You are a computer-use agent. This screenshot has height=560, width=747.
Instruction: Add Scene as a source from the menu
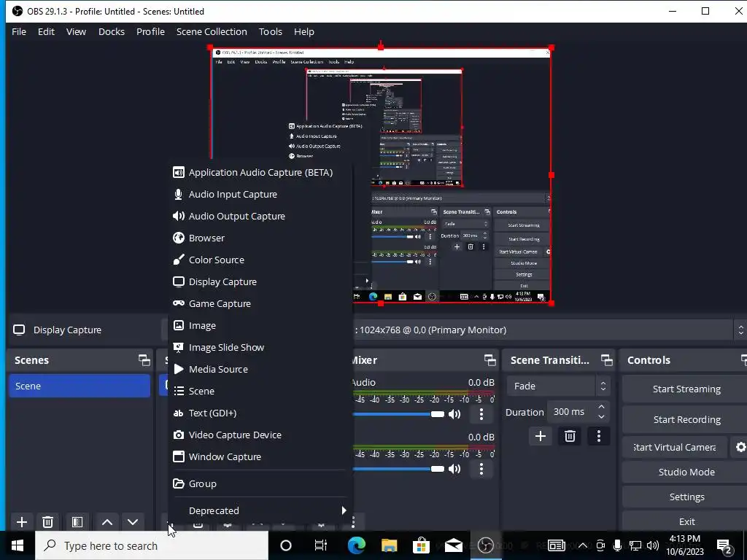pyautogui.click(x=260, y=391)
